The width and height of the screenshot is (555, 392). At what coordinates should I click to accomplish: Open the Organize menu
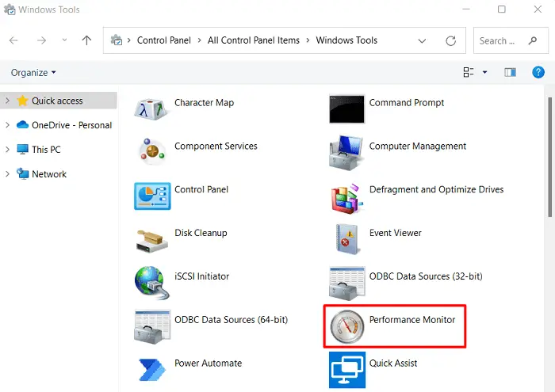[x=33, y=73]
